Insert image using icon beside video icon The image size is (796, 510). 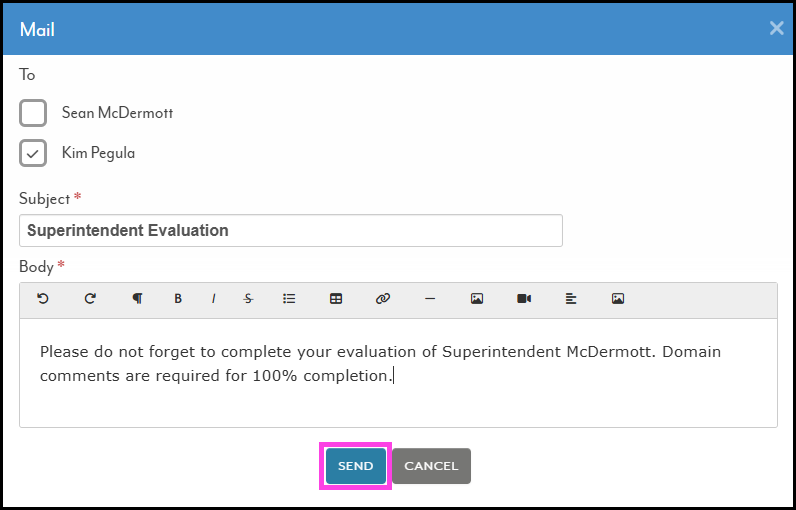coord(477,298)
